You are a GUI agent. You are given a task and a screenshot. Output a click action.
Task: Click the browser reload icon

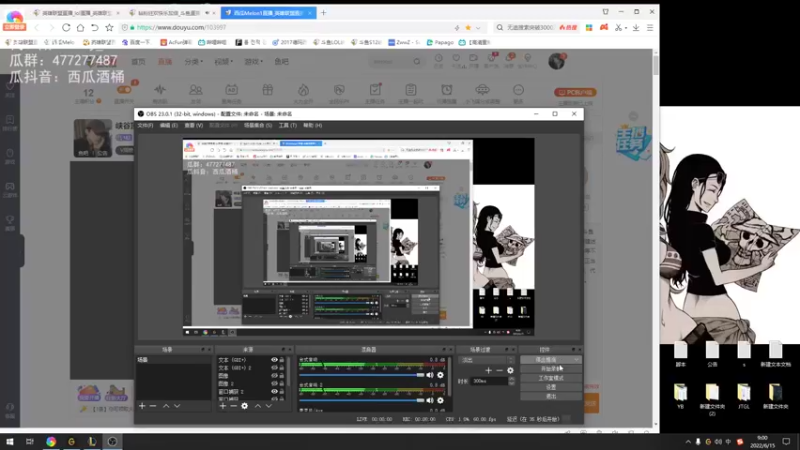pos(66,28)
